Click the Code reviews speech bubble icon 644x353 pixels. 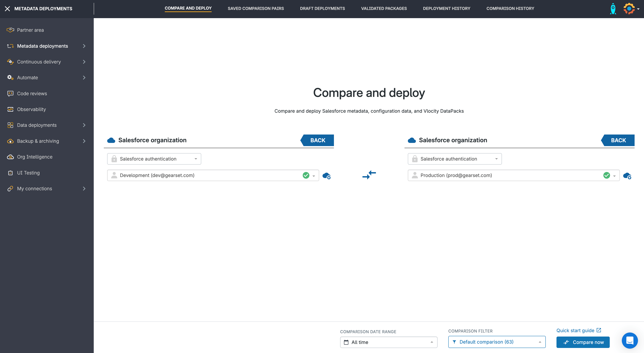(x=10, y=94)
